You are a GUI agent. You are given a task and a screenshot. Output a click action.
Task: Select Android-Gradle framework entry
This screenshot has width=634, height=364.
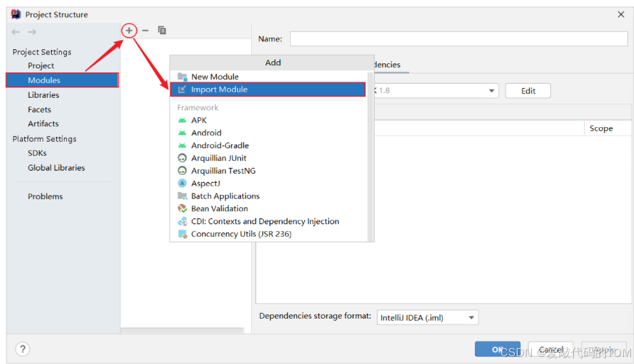coord(268,145)
